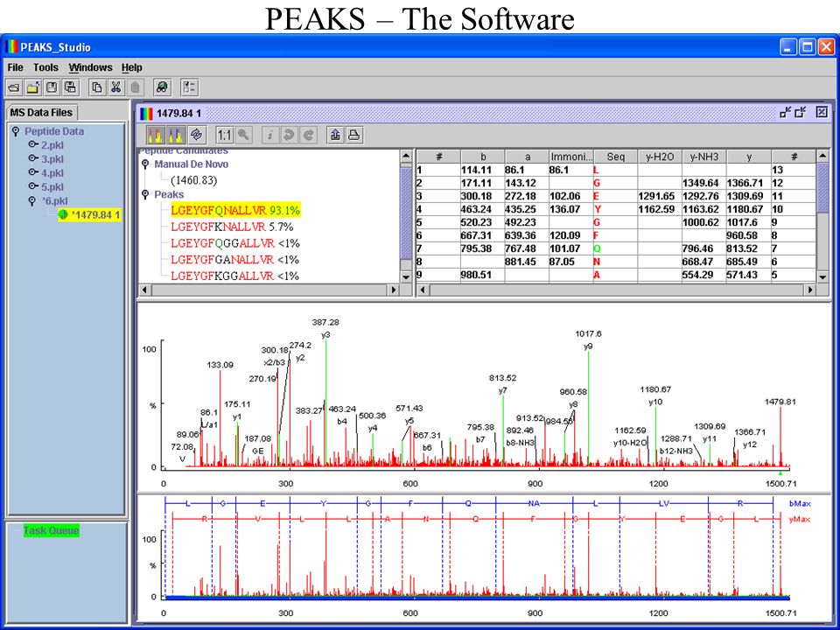Open the Help menu
The height and width of the screenshot is (630, 840).
(132, 67)
